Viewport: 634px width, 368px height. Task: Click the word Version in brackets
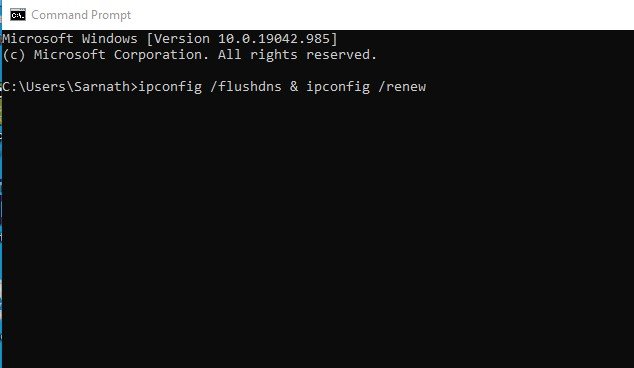[182, 39]
